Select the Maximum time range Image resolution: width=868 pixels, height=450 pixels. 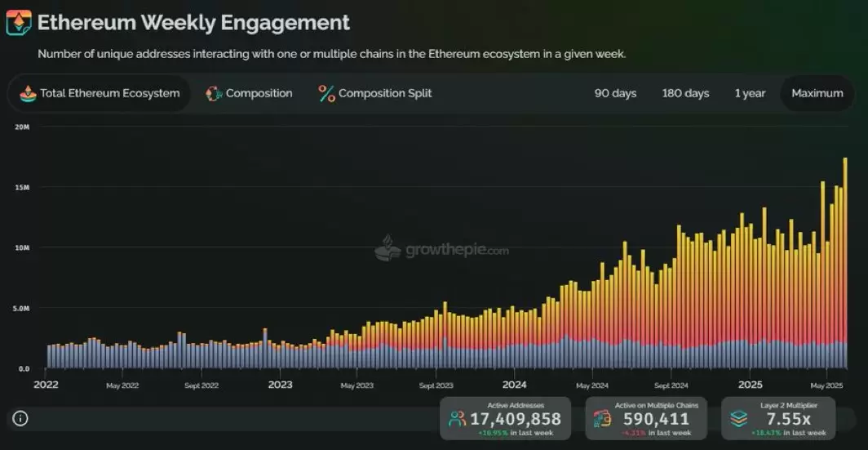[x=817, y=94]
